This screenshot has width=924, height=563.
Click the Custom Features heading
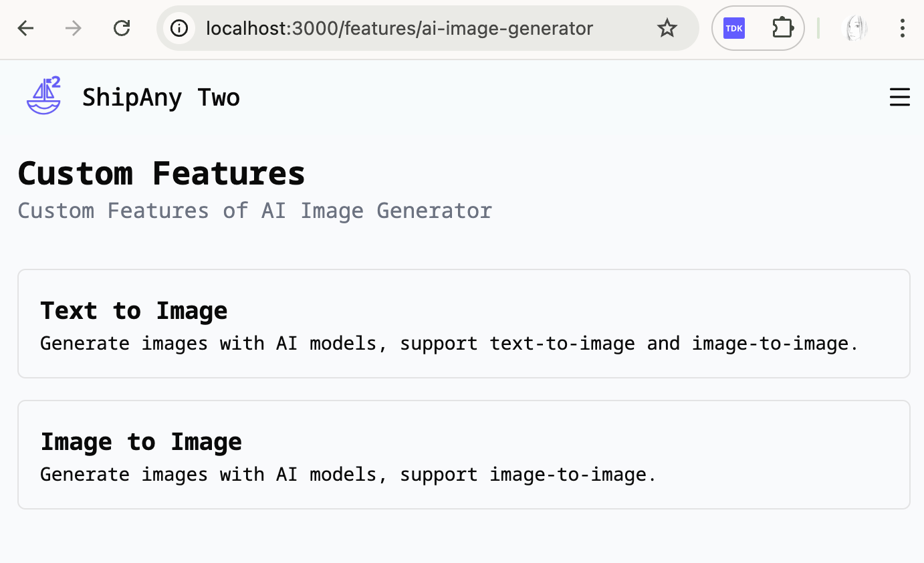(161, 174)
